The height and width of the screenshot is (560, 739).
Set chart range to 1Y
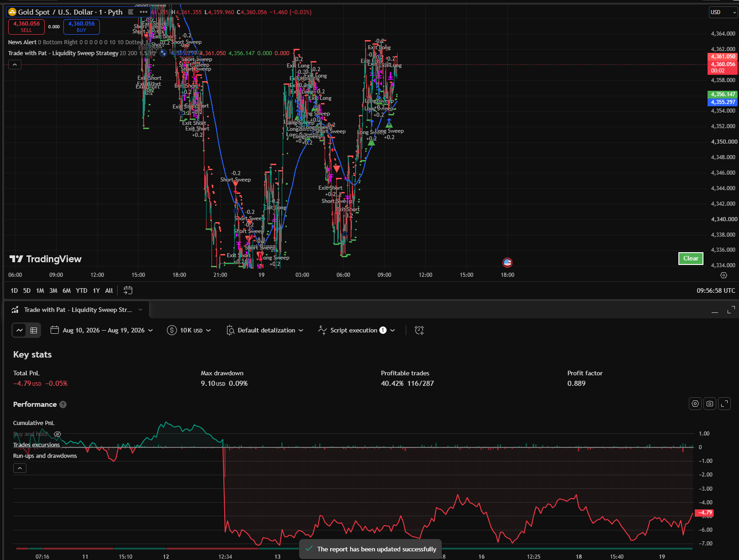[x=96, y=290]
